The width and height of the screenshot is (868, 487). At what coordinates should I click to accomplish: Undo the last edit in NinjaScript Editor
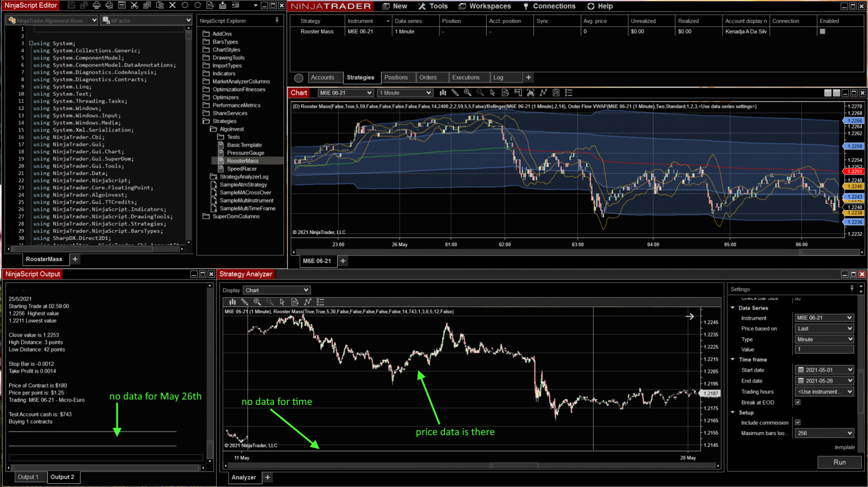pyautogui.click(x=185, y=5)
